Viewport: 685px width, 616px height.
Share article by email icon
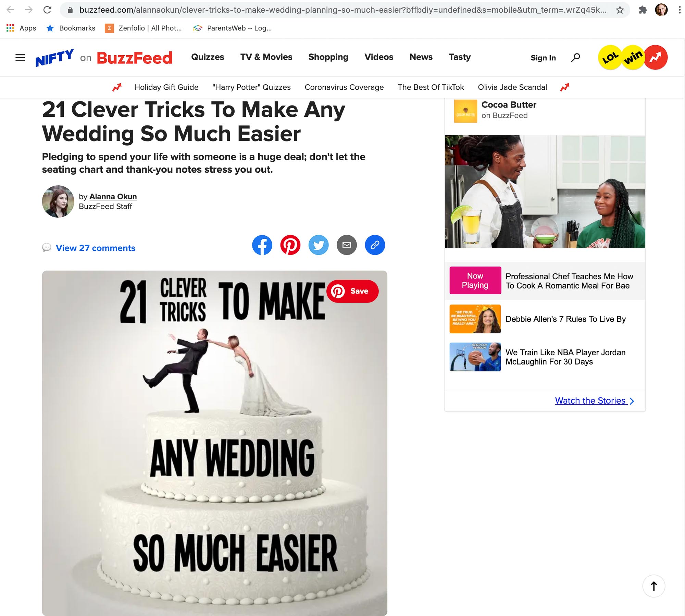(347, 245)
